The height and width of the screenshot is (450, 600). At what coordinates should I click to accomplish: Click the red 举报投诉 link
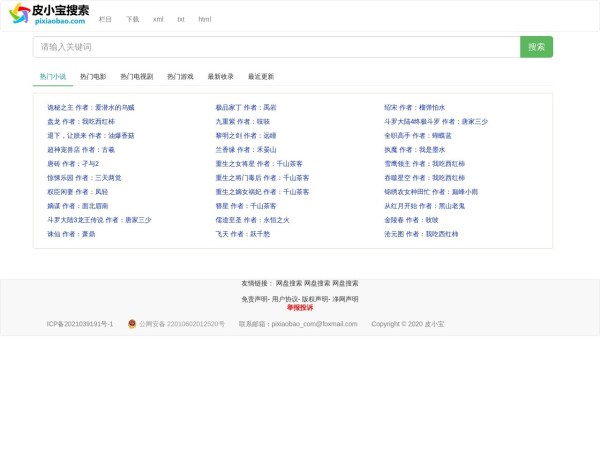[x=300, y=307]
